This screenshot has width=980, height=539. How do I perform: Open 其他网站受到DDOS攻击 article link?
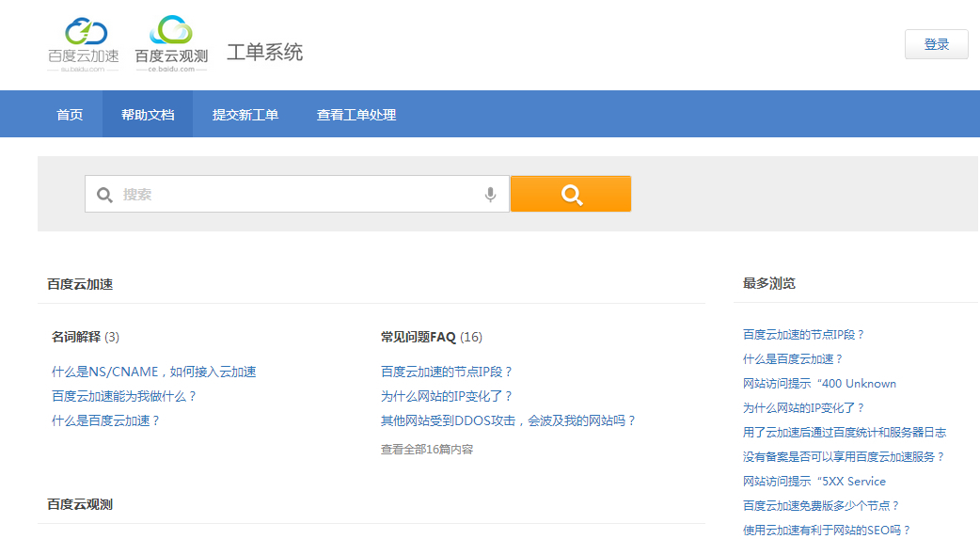(x=508, y=420)
